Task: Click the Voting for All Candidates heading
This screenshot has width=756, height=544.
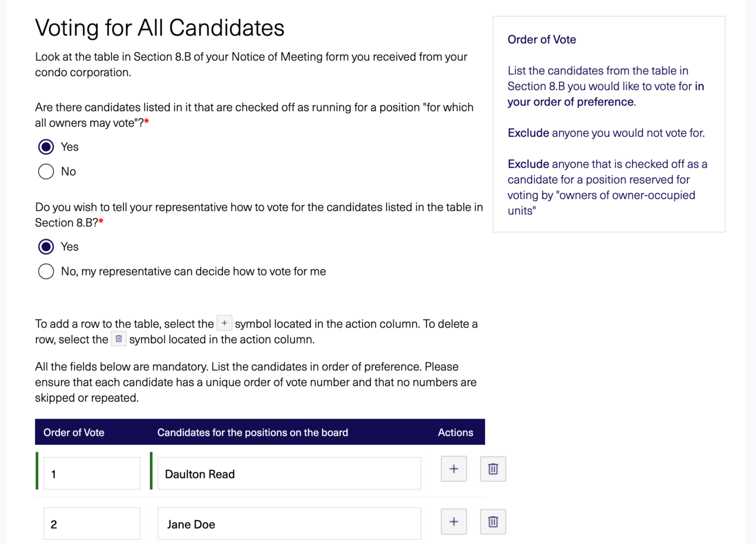Action: [x=160, y=28]
